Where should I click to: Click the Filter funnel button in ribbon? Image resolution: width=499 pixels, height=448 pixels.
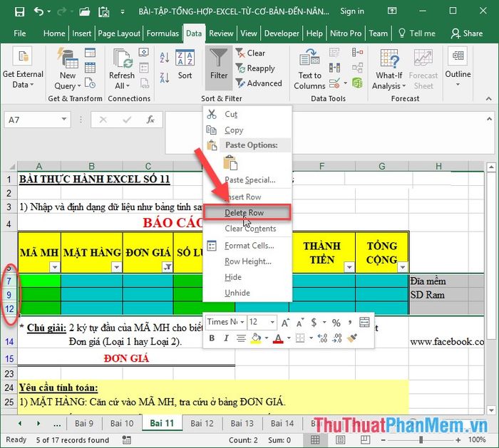point(219,64)
